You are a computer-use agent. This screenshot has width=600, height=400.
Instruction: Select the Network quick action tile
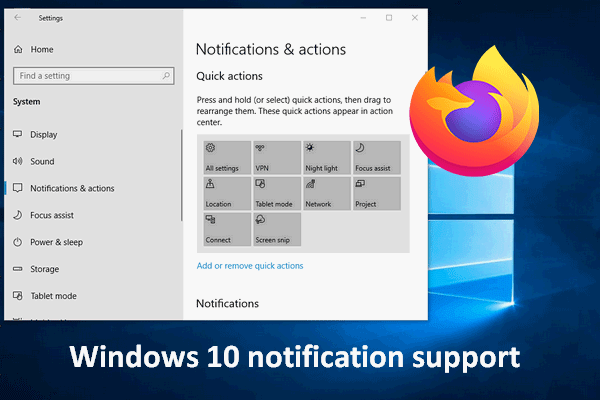point(327,193)
